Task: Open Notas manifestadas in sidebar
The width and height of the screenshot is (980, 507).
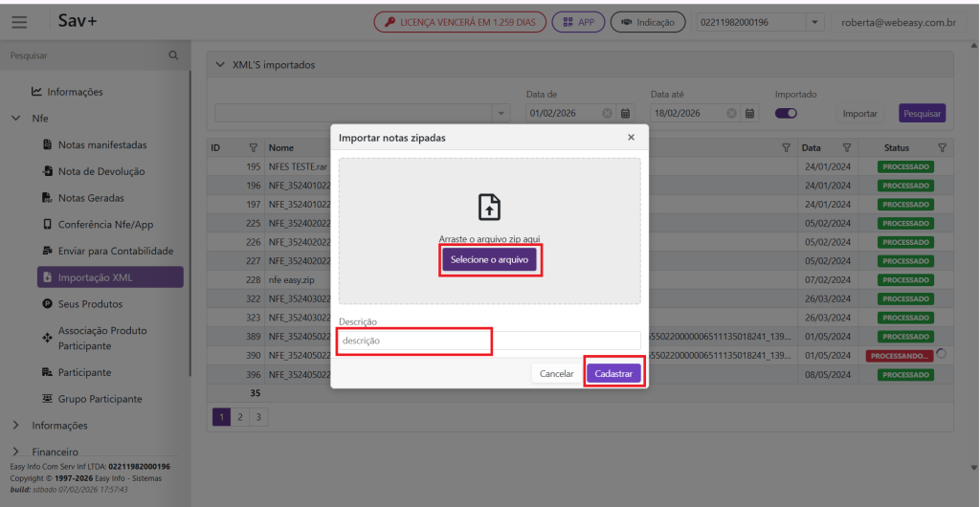Action: [101, 145]
